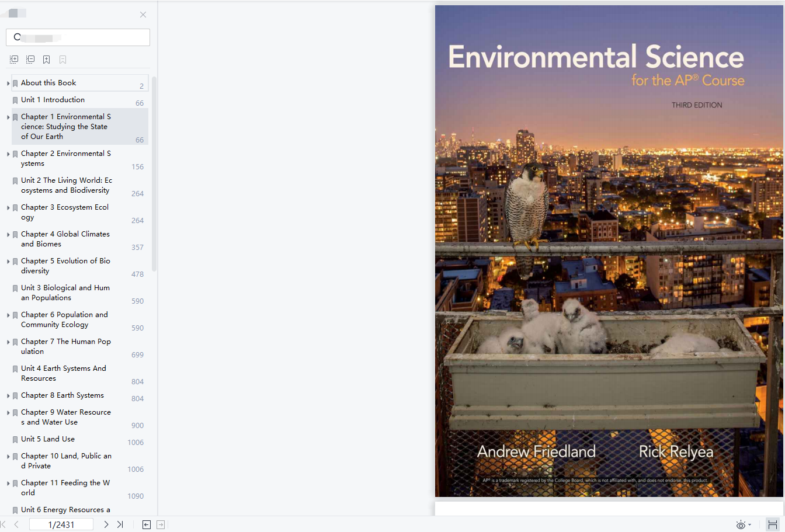Go to Chapter 5 Evolution of Biodiversity

pyautogui.click(x=65, y=266)
